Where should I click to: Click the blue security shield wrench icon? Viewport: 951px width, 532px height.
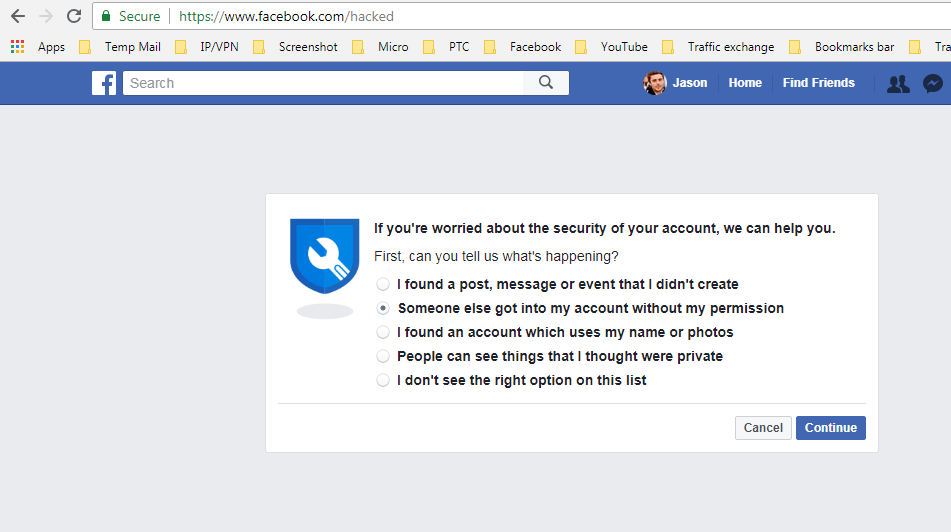(324, 256)
